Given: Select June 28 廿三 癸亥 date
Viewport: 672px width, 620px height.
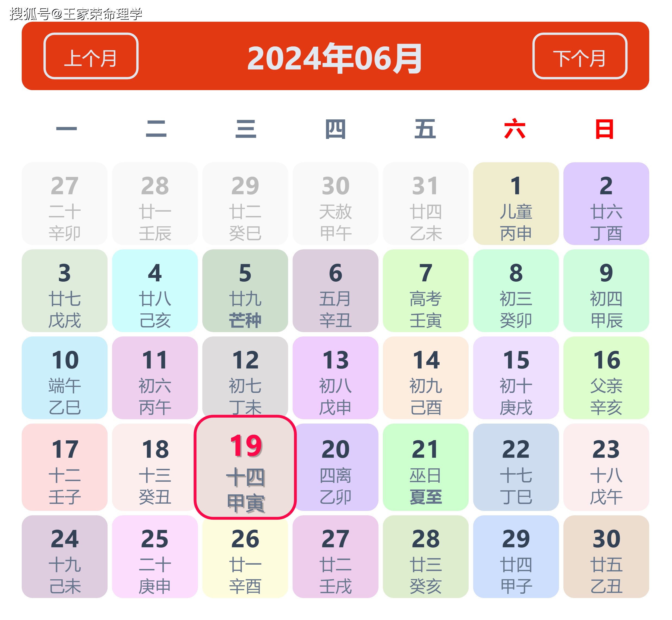Looking at the screenshot, I should click(x=426, y=557).
